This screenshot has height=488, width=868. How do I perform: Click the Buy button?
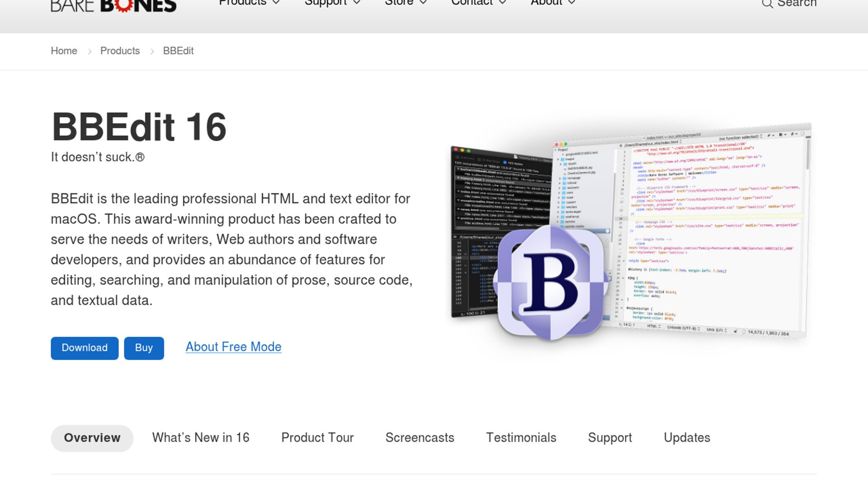click(144, 348)
